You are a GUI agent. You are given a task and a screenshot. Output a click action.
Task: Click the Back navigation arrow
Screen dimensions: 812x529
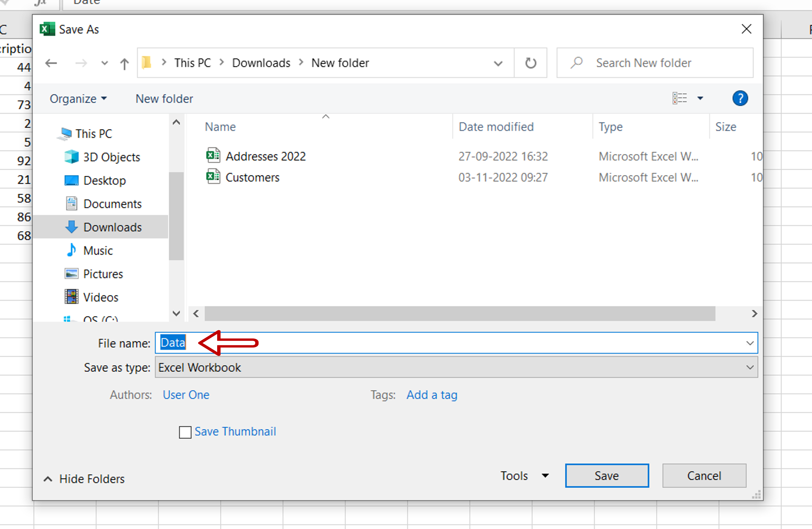click(51, 63)
